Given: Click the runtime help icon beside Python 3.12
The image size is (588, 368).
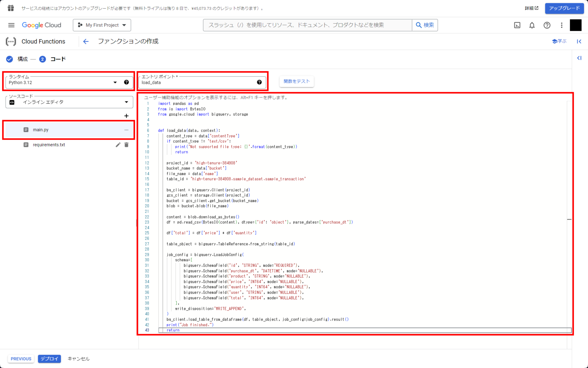Looking at the screenshot, I should [126, 82].
